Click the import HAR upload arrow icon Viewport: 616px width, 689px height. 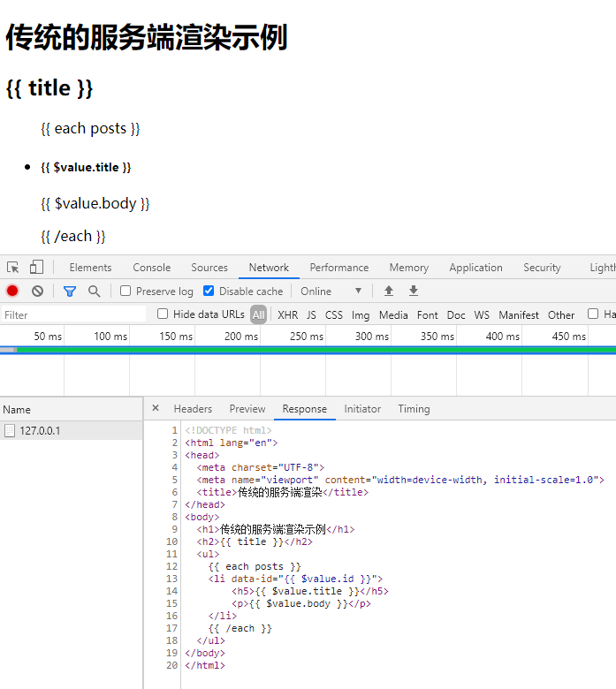[389, 291]
